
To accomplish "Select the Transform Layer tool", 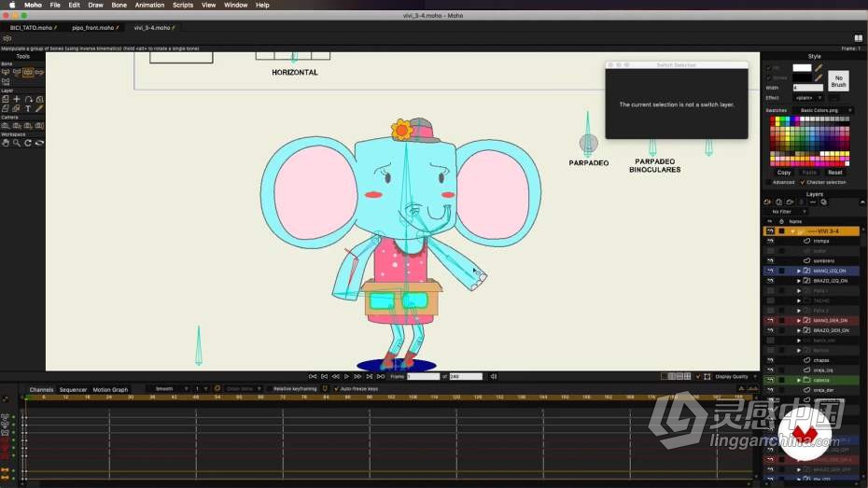I will coord(6,99).
